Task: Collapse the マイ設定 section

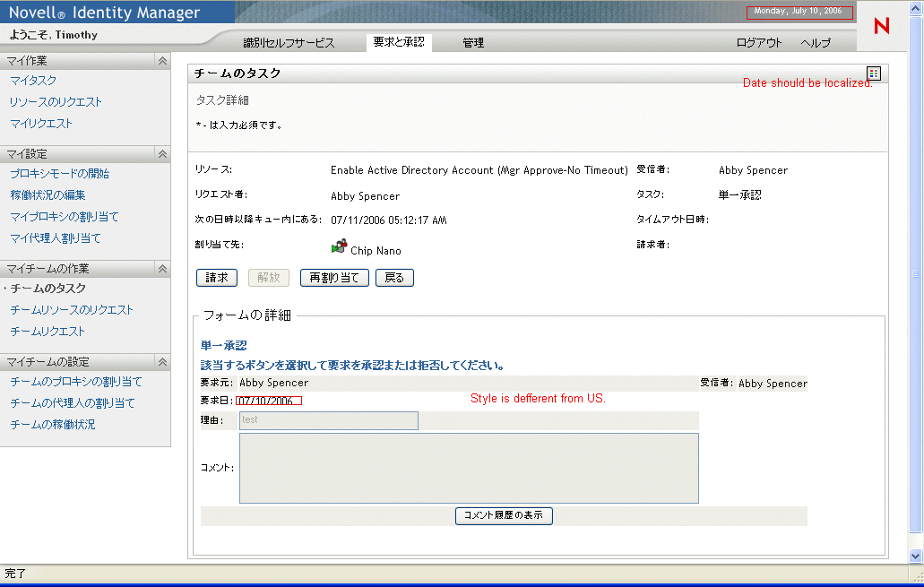Action: [x=162, y=154]
